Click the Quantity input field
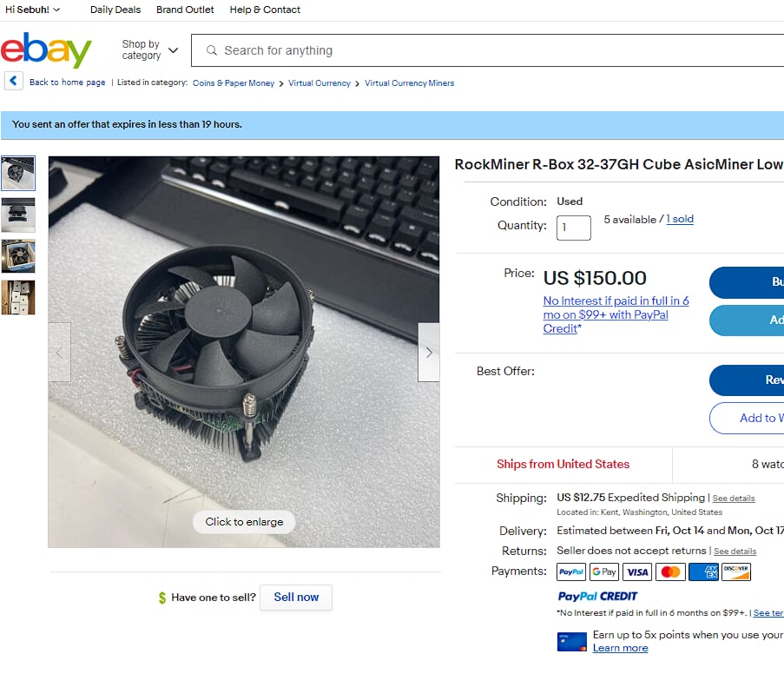 coord(574,228)
